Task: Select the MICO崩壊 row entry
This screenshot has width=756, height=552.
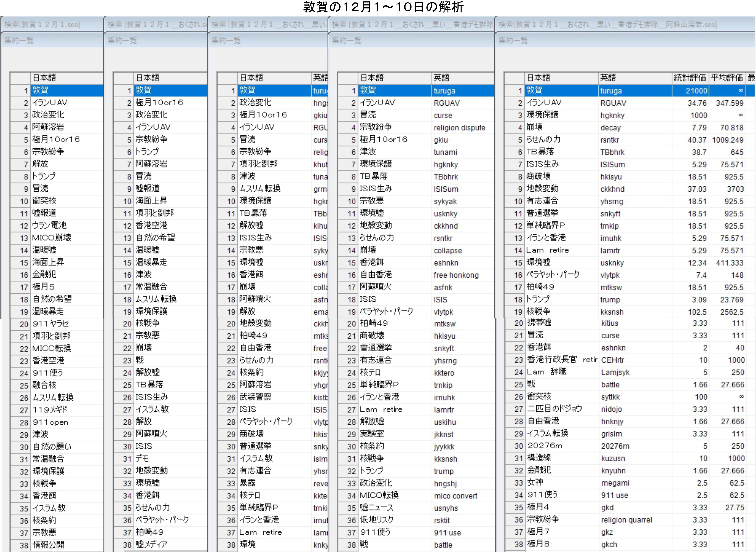Action: 51,238
